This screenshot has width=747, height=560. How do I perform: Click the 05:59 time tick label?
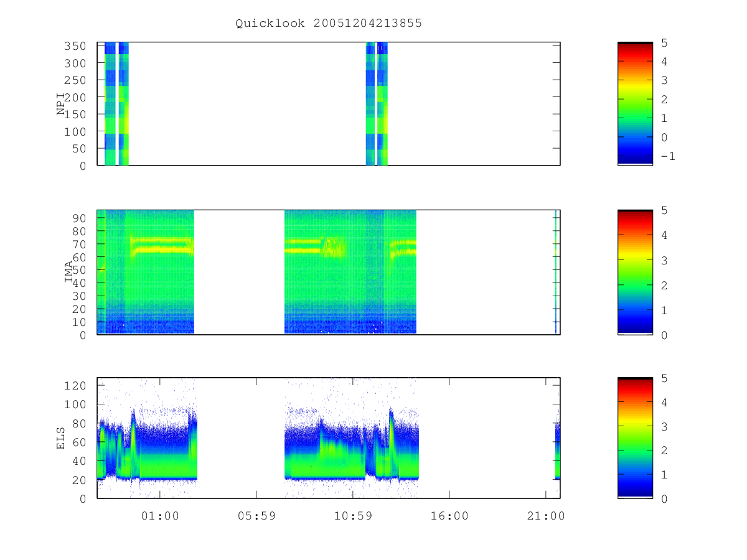(x=256, y=515)
